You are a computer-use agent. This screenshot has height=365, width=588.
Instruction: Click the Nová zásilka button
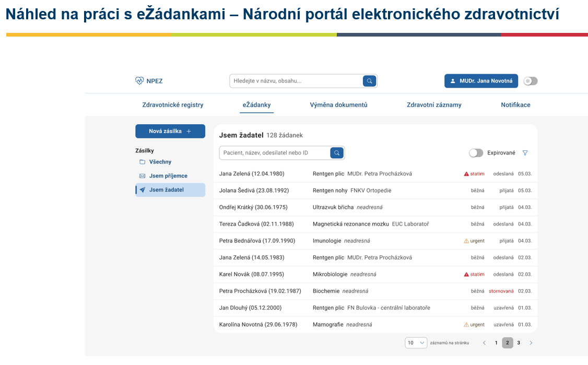click(170, 131)
